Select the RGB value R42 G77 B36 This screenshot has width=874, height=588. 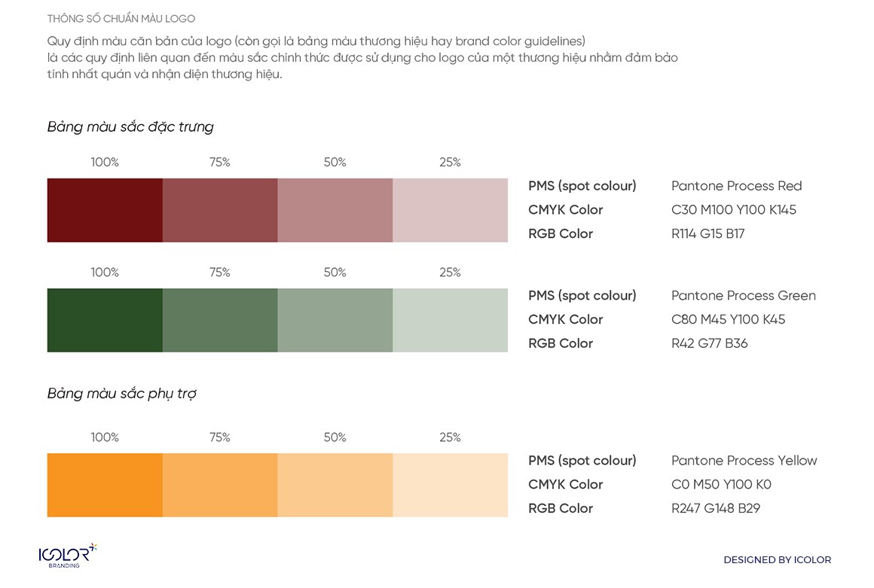click(709, 343)
